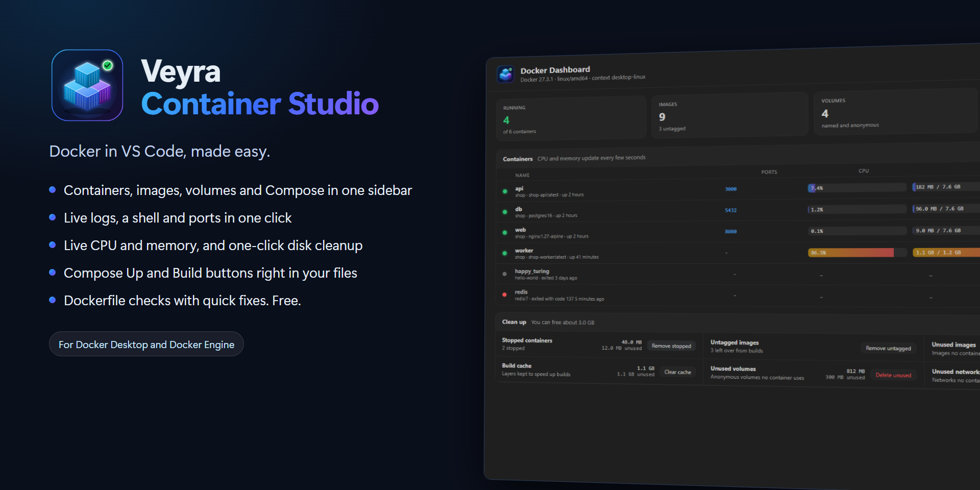Click the green status dot for api
Screen dimensions: 980x490
(505, 191)
